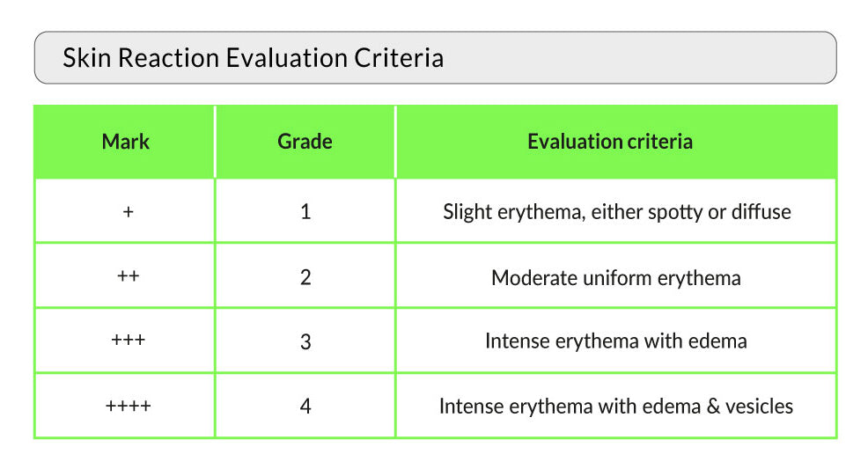The image size is (868, 469).
Task: Click 'Slight erythema, either spotty or diffuse' text
Action: (616, 212)
